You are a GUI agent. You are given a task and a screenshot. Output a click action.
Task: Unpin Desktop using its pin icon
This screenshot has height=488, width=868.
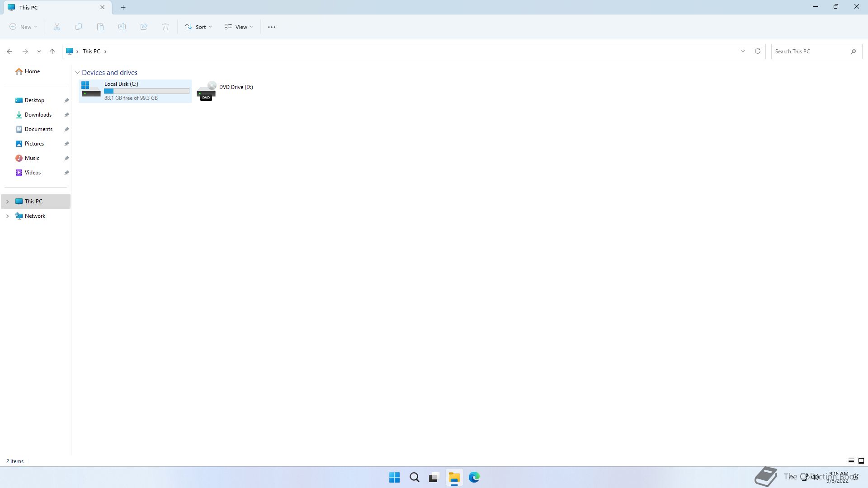click(x=66, y=100)
